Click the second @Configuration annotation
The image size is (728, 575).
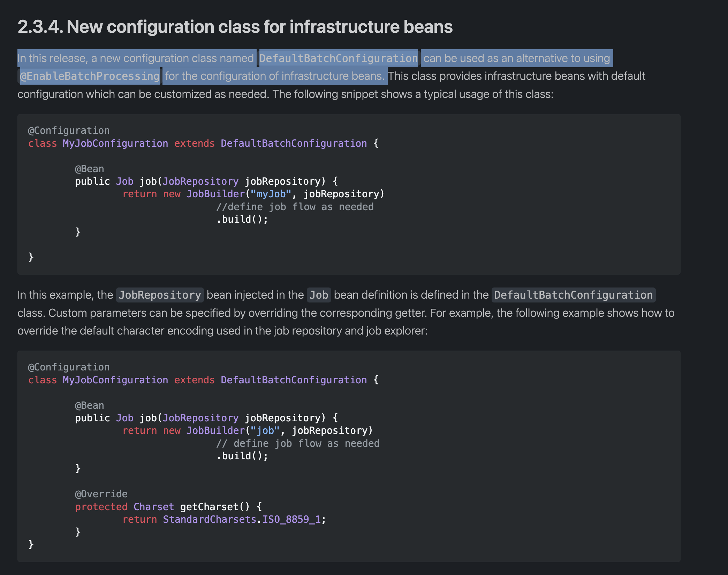coord(69,367)
